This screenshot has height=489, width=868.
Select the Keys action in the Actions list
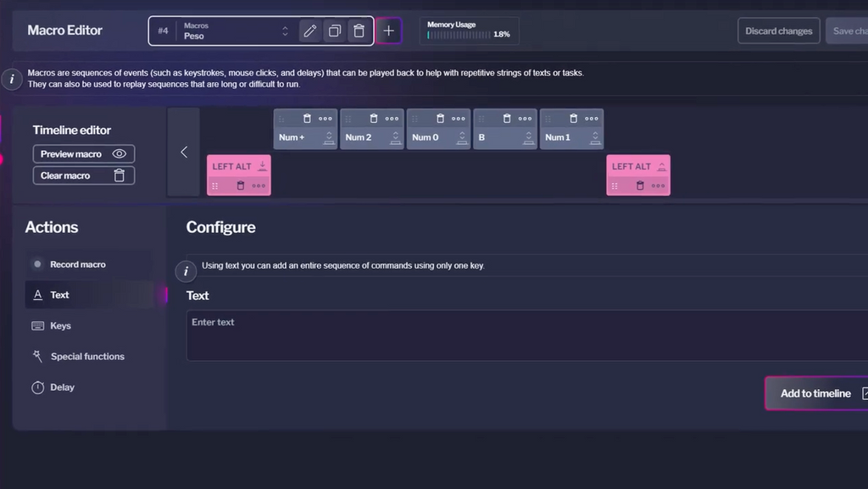(x=60, y=326)
